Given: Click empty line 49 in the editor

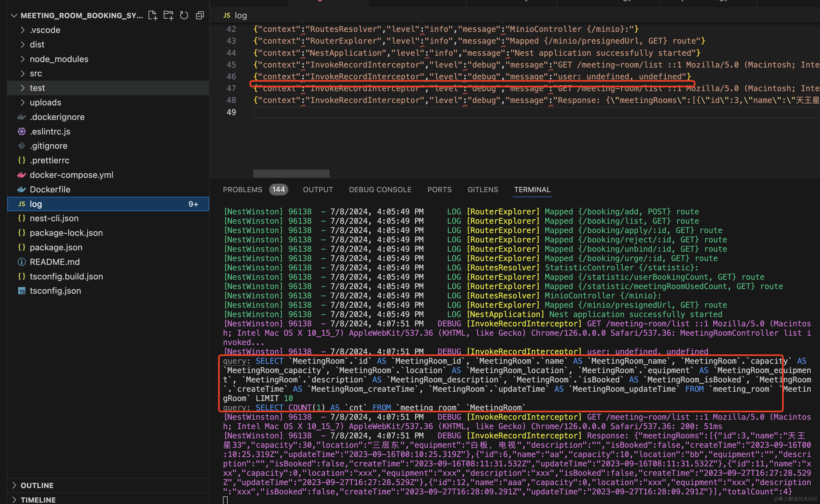Looking at the screenshot, I should pos(400,112).
